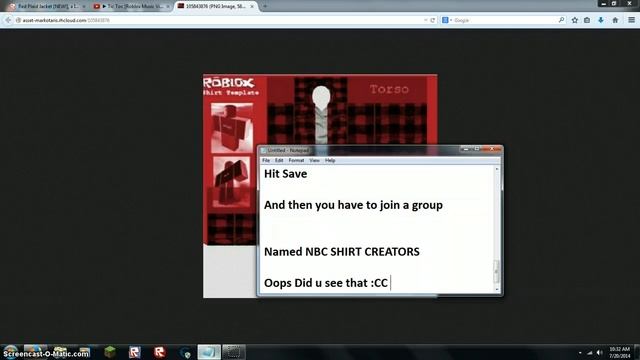The image size is (640, 360).
Task: Open Notepad View menu
Action: click(314, 160)
